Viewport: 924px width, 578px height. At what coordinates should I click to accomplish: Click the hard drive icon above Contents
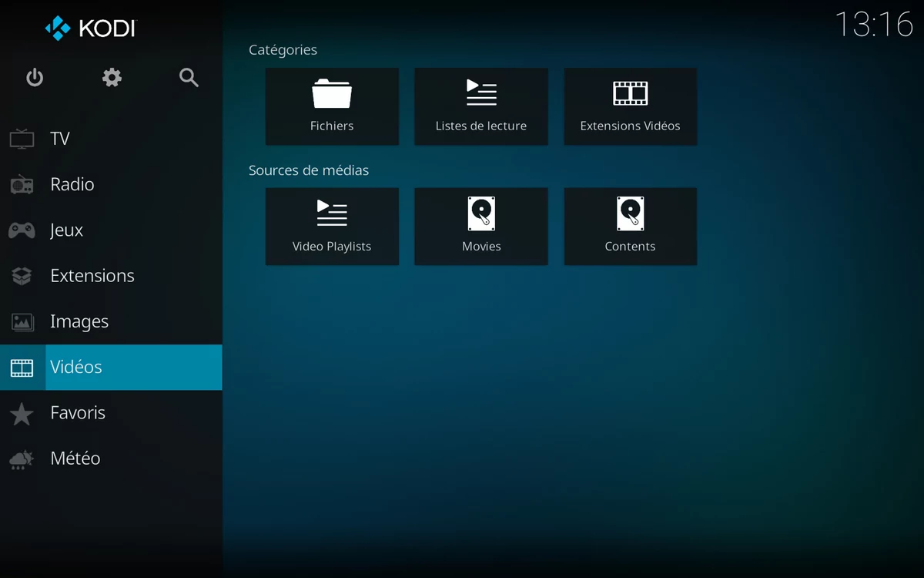(x=630, y=213)
